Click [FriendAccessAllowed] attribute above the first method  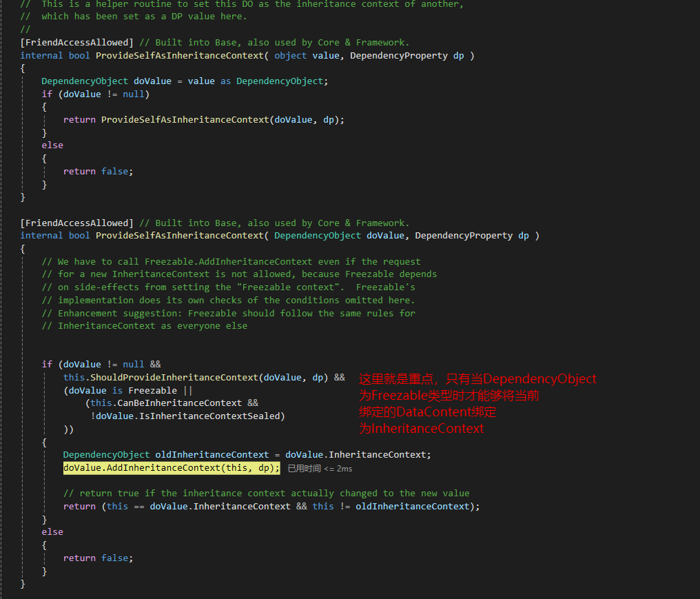[x=76, y=43]
